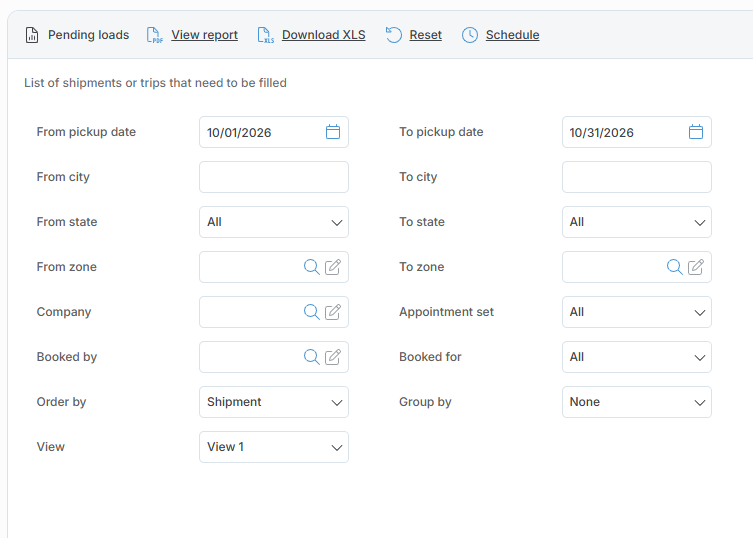The image size is (753, 538).
Task: Open the Appointment set dropdown
Action: 637,312
